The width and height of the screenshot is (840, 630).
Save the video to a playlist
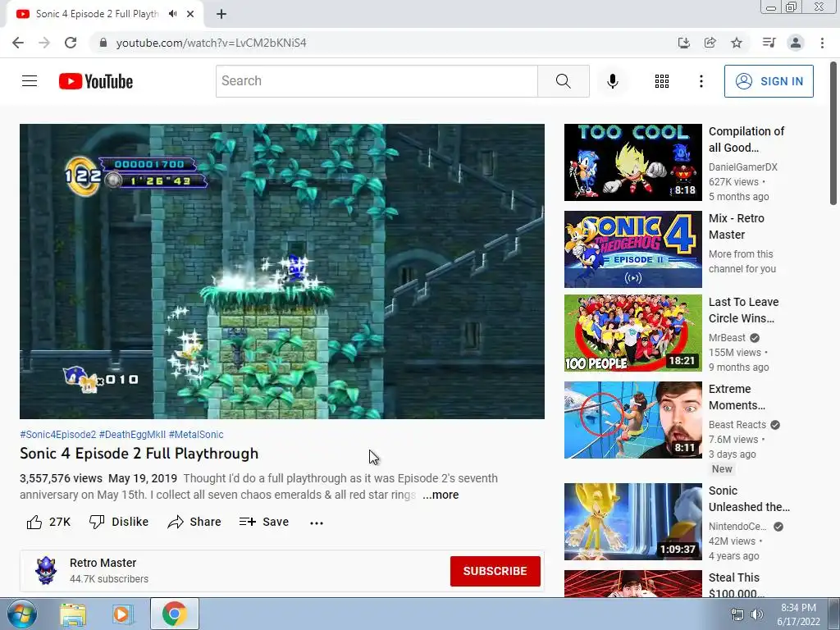263,522
